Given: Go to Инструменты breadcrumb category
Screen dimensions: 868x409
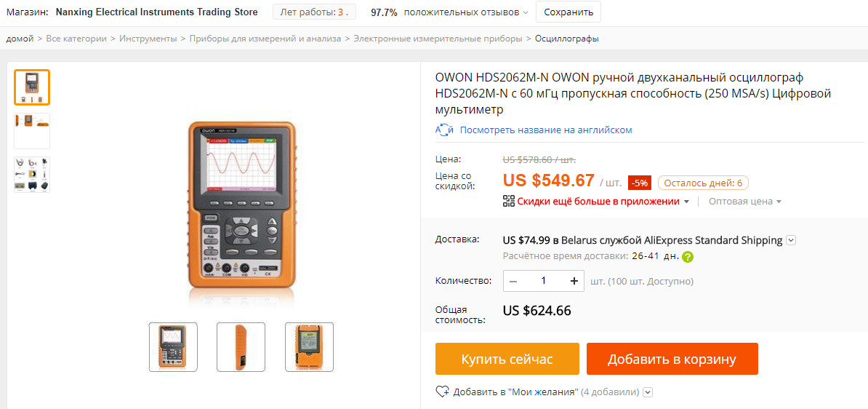Looking at the screenshot, I should [148, 39].
